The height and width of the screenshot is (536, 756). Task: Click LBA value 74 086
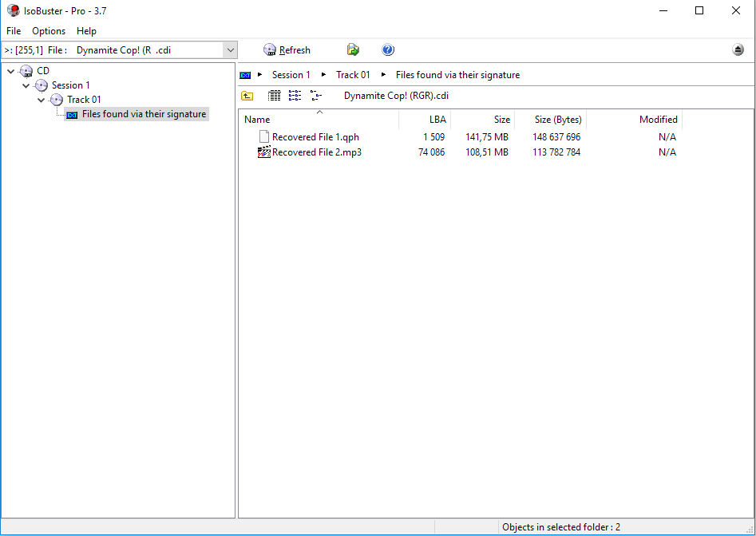(x=431, y=152)
